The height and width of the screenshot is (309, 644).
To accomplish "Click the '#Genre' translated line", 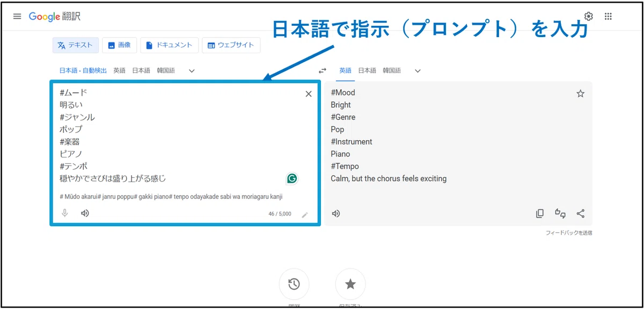I will pyautogui.click(x=343, y=117).
